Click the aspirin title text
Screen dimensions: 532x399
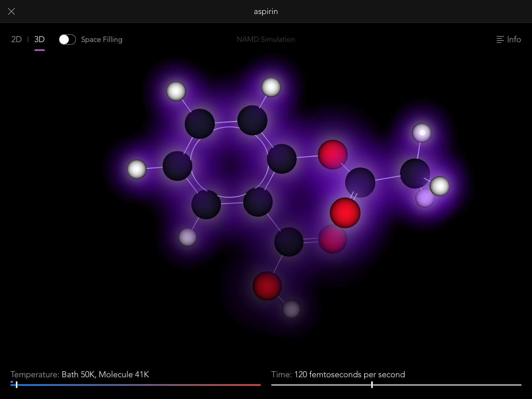point(266,11)
